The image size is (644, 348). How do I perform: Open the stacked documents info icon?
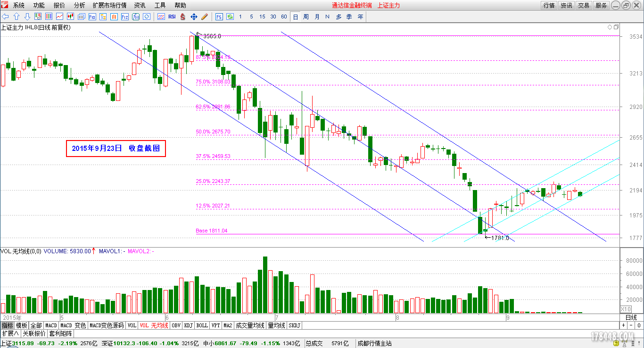coord(81,17)
